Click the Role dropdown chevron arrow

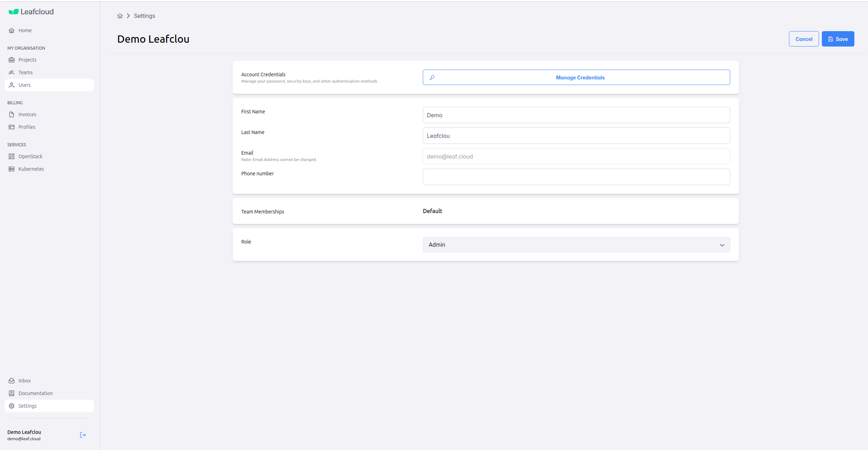point(722,245)
